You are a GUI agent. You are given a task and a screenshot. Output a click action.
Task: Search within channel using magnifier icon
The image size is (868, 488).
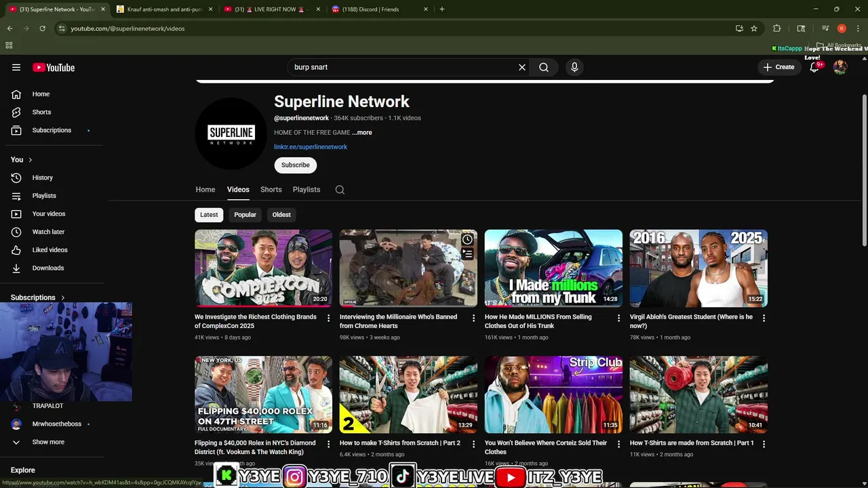tap(340, 190)
